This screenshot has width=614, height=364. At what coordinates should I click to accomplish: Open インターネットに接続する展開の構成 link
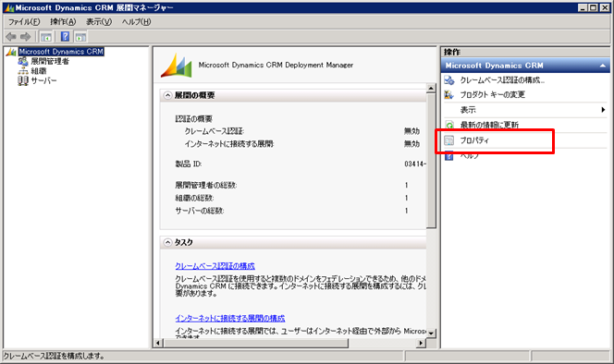230,318
